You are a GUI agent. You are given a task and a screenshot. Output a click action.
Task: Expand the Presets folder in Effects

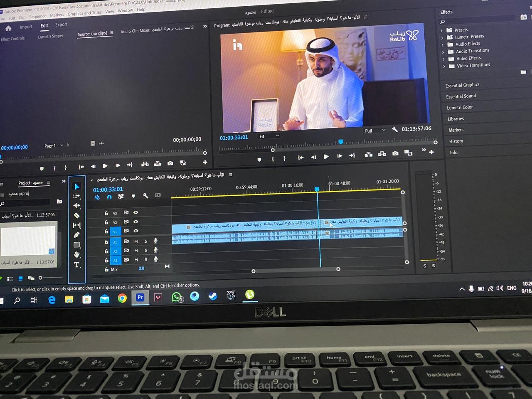(442, 31)
